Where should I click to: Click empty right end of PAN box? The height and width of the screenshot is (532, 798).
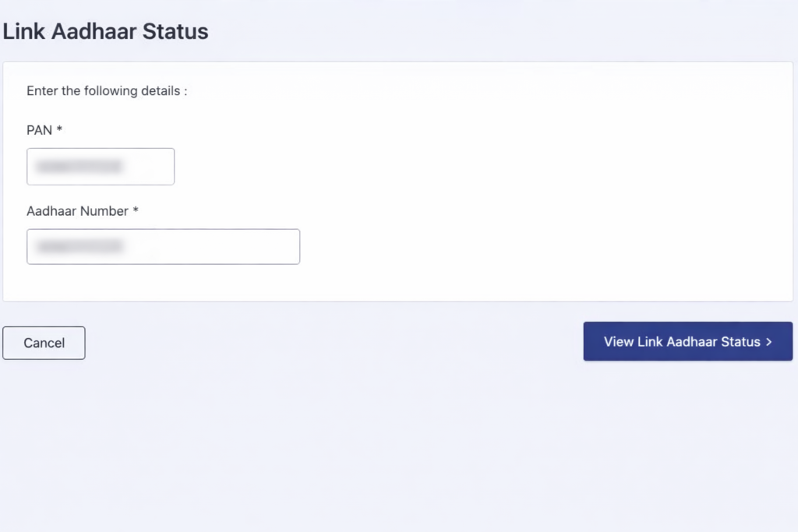(154, 167)
